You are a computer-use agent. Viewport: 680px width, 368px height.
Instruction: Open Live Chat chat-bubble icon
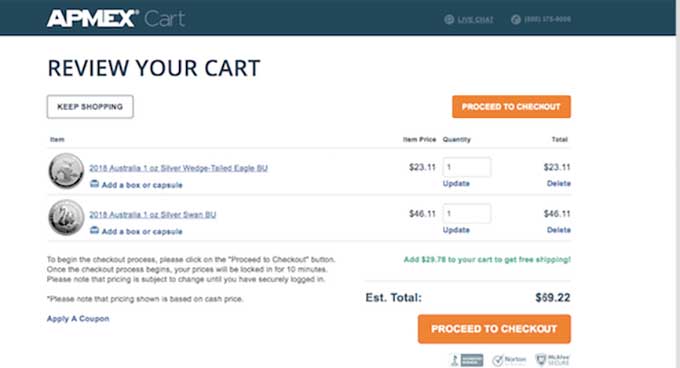449,20
